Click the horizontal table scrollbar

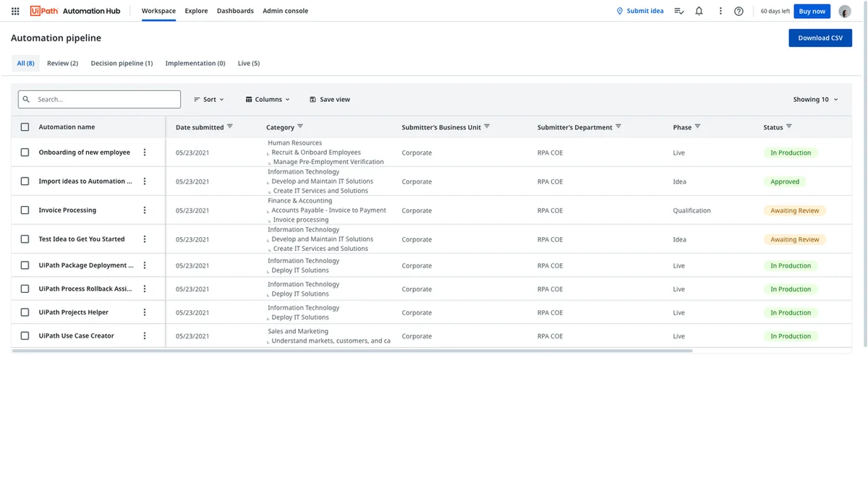point(352,351)
